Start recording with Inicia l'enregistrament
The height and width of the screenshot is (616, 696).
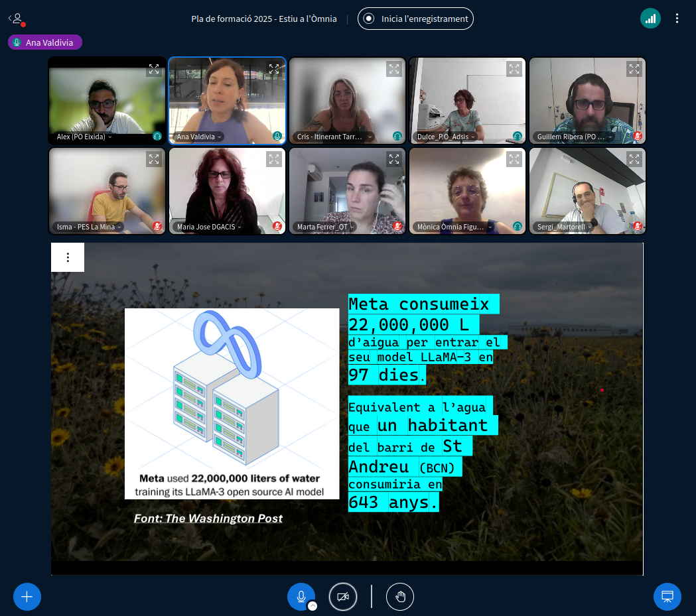point(415,19)
